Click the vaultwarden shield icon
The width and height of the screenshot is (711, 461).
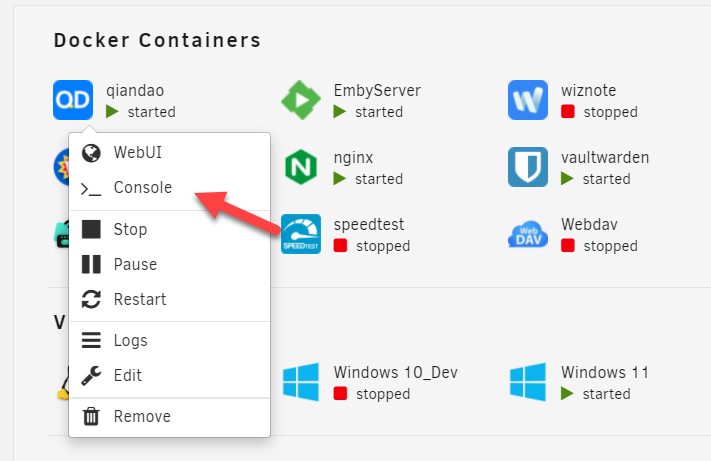(527, 167)
